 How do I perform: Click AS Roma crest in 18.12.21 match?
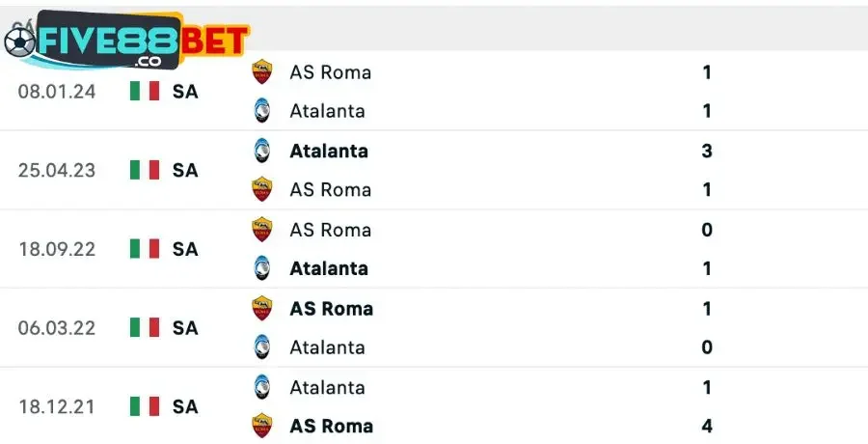(x=261, y=426)
